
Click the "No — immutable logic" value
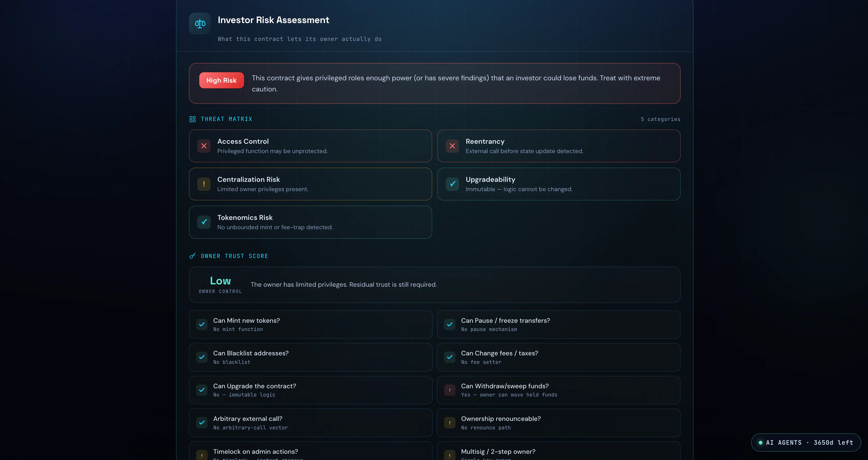coord(244,395)
